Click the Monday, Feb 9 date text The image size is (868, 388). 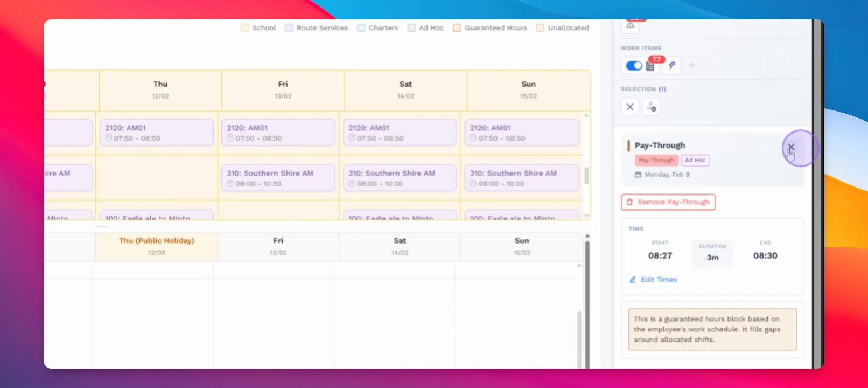tap(667, 175)
